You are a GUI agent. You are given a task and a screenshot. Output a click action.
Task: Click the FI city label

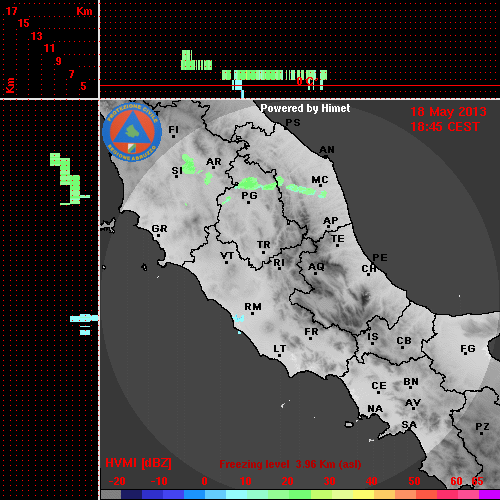point(173,129)
